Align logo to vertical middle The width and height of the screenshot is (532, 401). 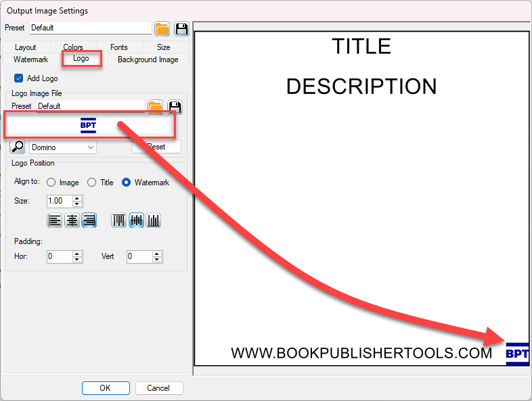137,220
